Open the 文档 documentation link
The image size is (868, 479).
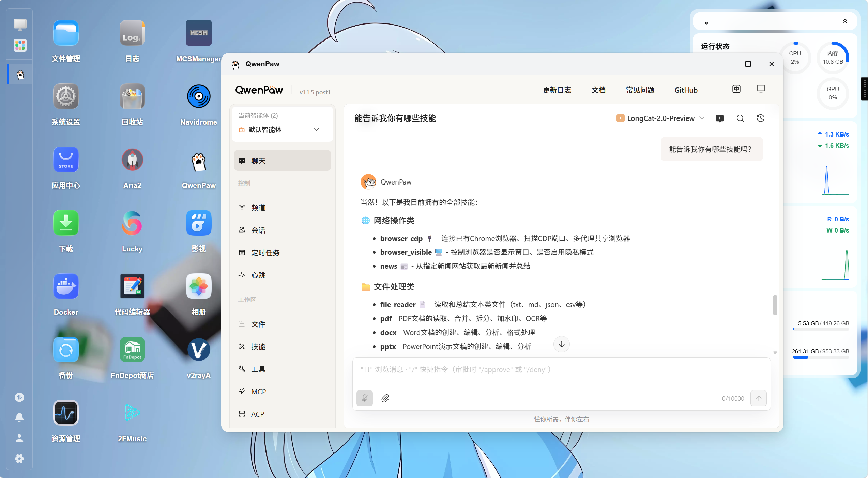coord(598,90)
